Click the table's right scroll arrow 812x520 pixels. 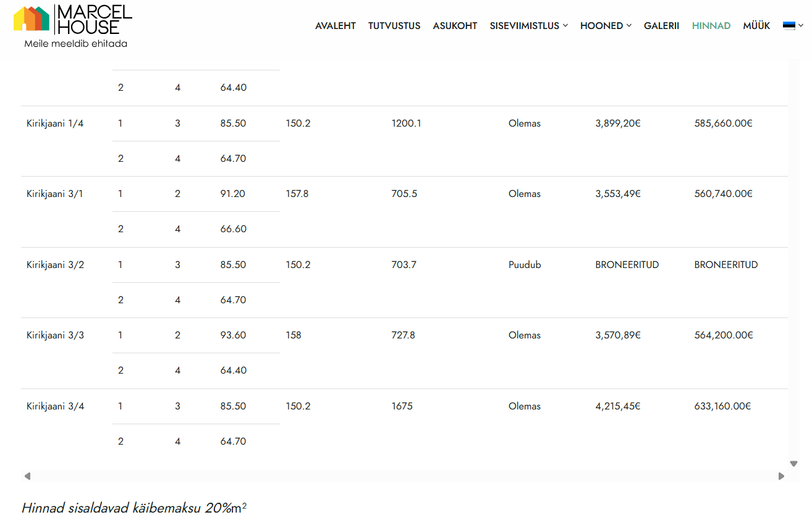click(781, 476)
